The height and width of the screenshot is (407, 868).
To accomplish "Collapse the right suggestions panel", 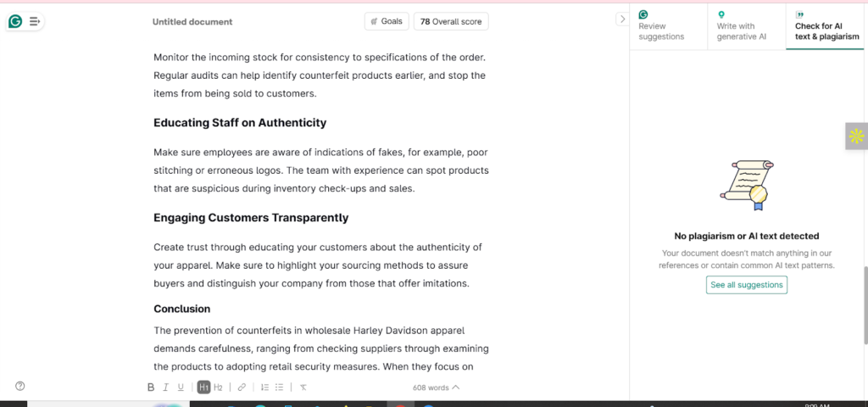I will click(x=622, y=19).
